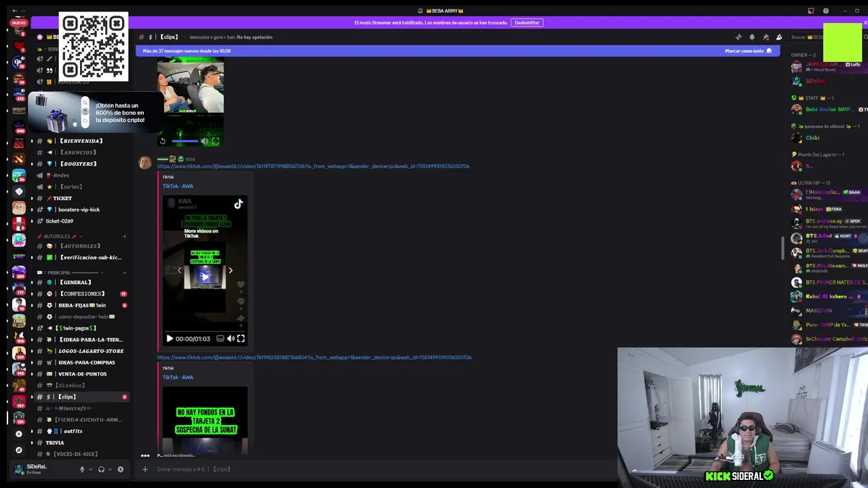Seek on TikTok video progress bar
Viewport: 868px width, 488px height.
tap(205, 331)
